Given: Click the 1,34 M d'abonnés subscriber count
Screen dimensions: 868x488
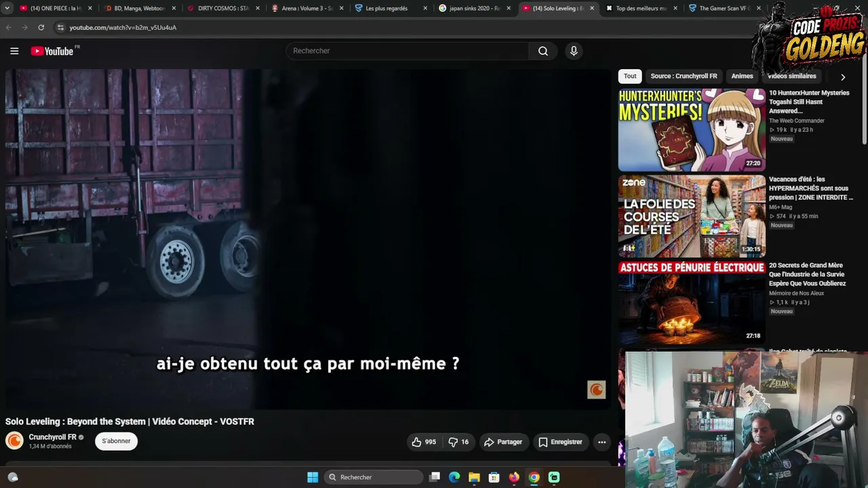Looking at the screenshot, I should [50, 447].
